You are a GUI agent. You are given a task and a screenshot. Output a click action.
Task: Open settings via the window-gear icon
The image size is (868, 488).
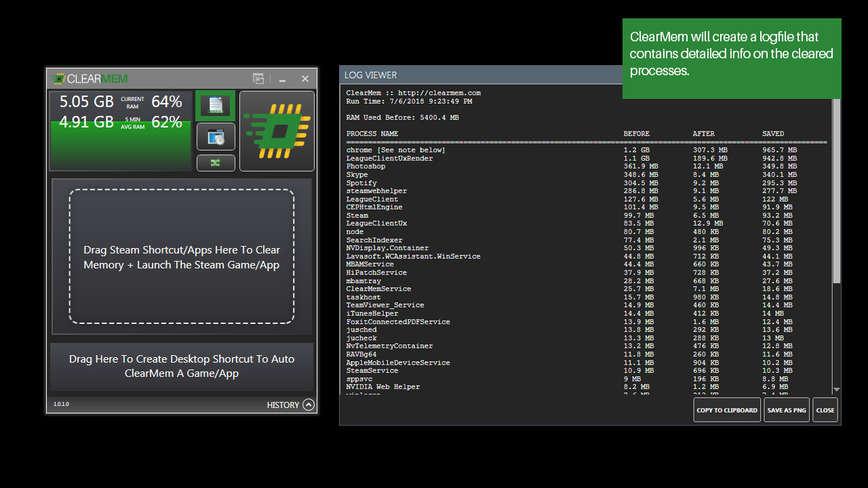pos(215,136)
